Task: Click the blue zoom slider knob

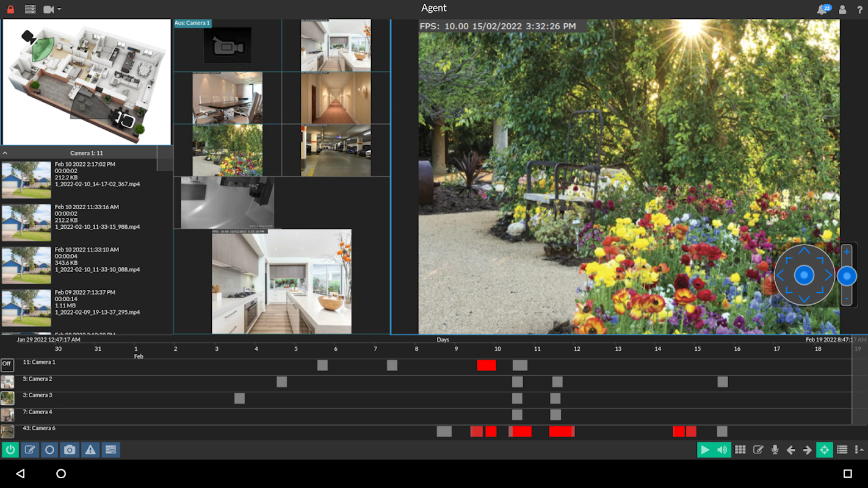Action: [x=847, y=276]
